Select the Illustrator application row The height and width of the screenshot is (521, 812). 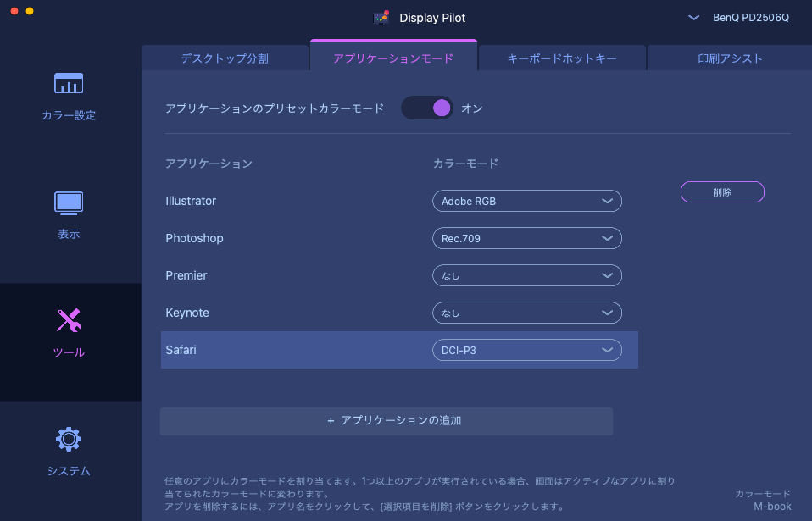[x=191, y=201]
